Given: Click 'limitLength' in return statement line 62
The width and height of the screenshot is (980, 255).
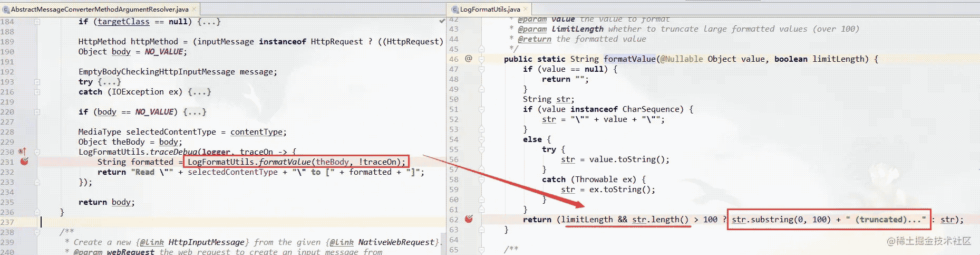Looking at the screenshot, I should [x=587, y=220].
